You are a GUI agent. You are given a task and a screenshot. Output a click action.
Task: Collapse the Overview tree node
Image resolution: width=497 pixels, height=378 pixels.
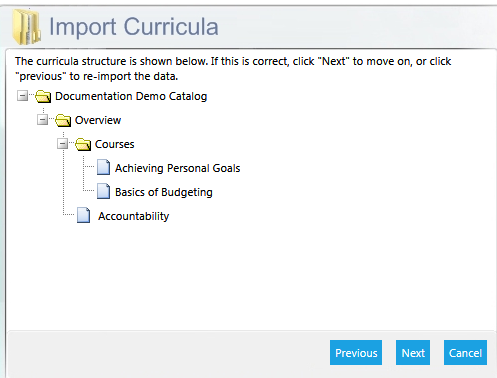(42, 120)
